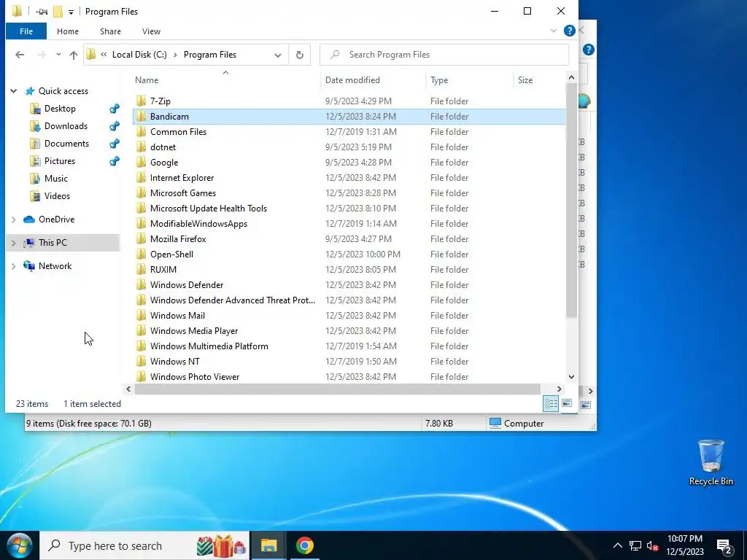Click the Google folder icon
Screen dimensions: 747x560
[x=141, y=163]
